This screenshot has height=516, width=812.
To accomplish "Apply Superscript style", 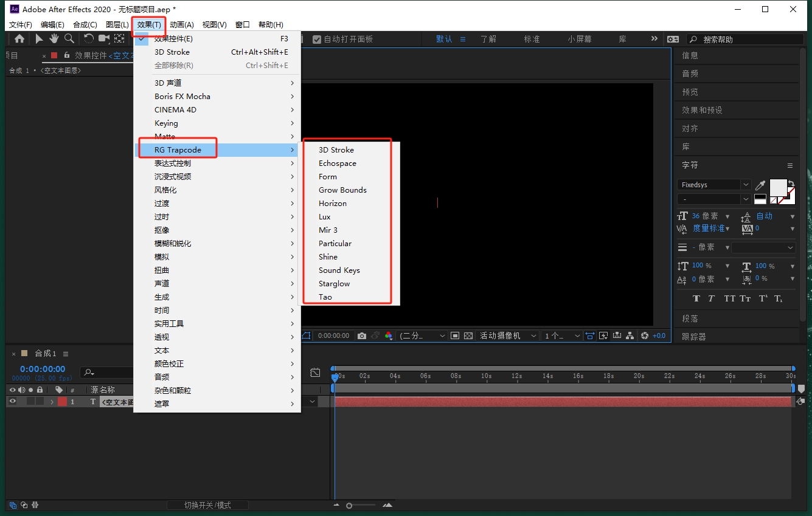I will click(x=763, y=298).
